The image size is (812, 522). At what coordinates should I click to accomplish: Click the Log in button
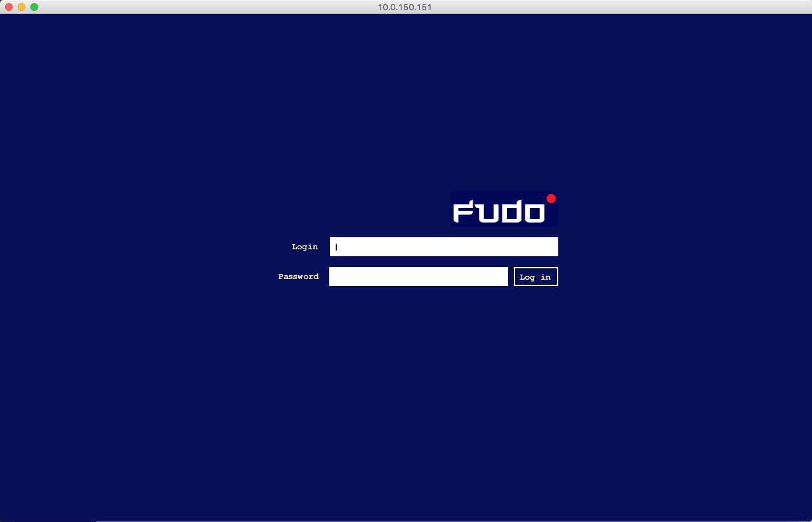(535, 276)
